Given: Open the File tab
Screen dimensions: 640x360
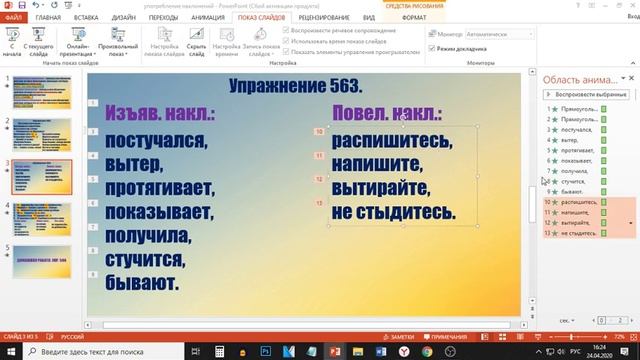Looking at the screenshot, I should pyautogui.click(x=13, y=18).
